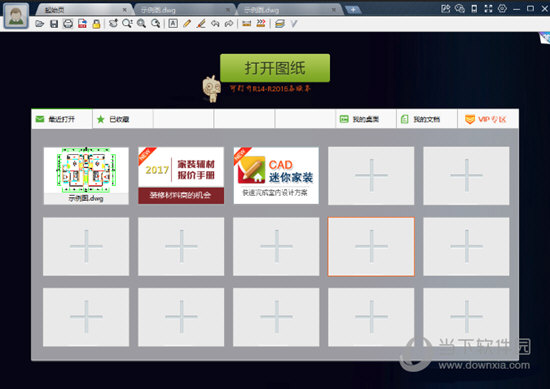Select the 已收藏 favorites tab
The width and height of the screenshot is (550, 389).
click(x=123, y=119)
